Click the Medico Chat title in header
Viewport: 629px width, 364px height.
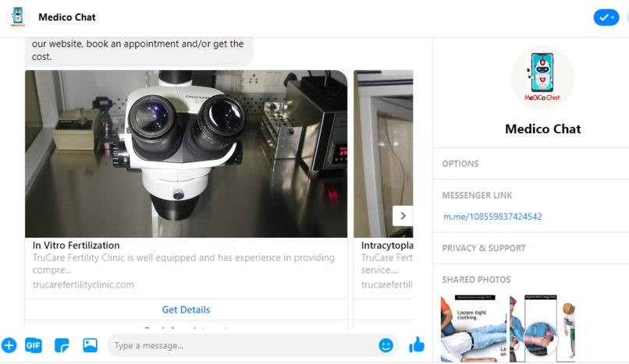point(67,17)
